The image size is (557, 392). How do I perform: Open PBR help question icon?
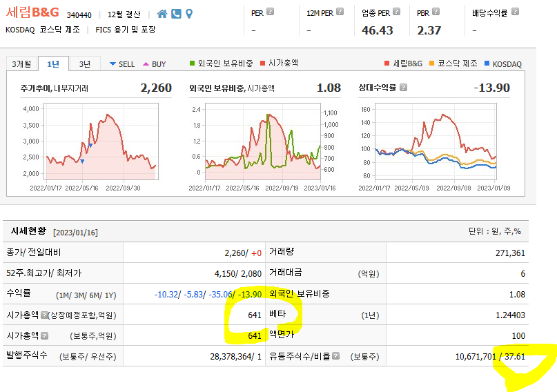pos(436,12)
